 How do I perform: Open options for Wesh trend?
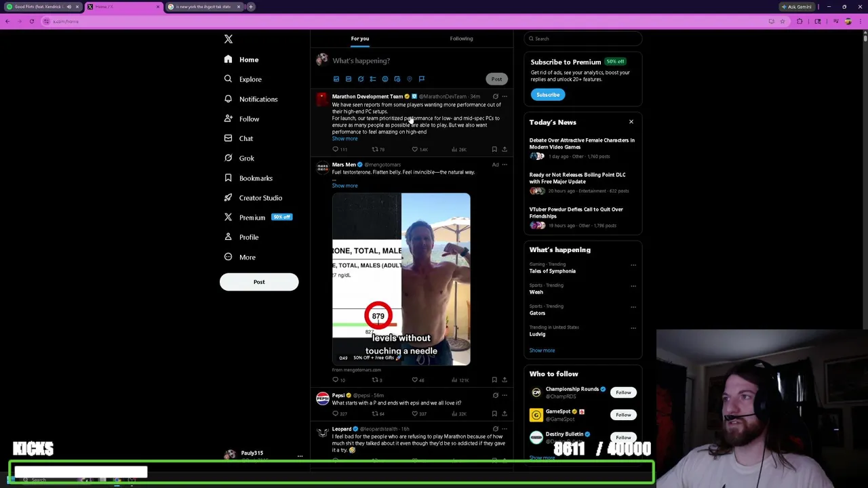pyautogui.click(x=633, y=286)
